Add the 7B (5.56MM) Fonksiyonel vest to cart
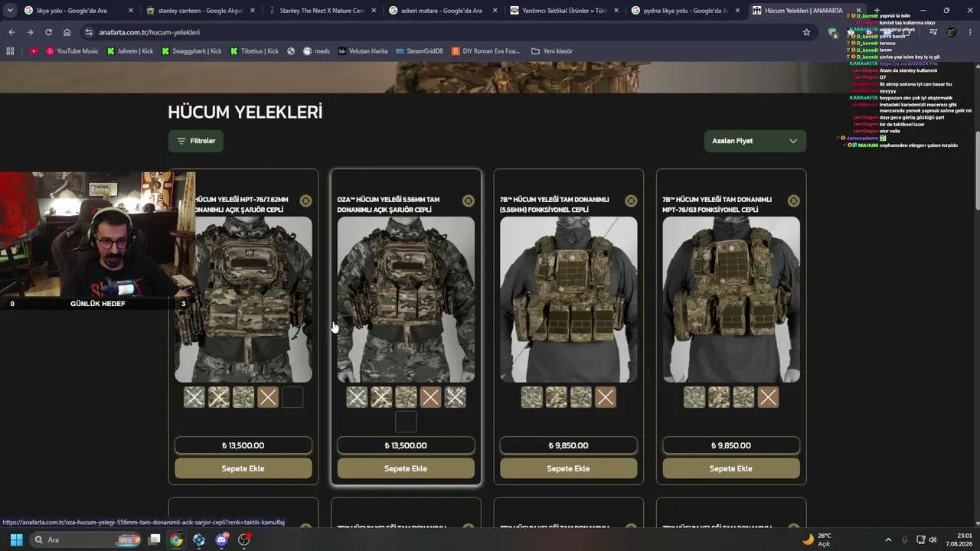Viewport: 980px width, 551px height. (x=568, y=468)
